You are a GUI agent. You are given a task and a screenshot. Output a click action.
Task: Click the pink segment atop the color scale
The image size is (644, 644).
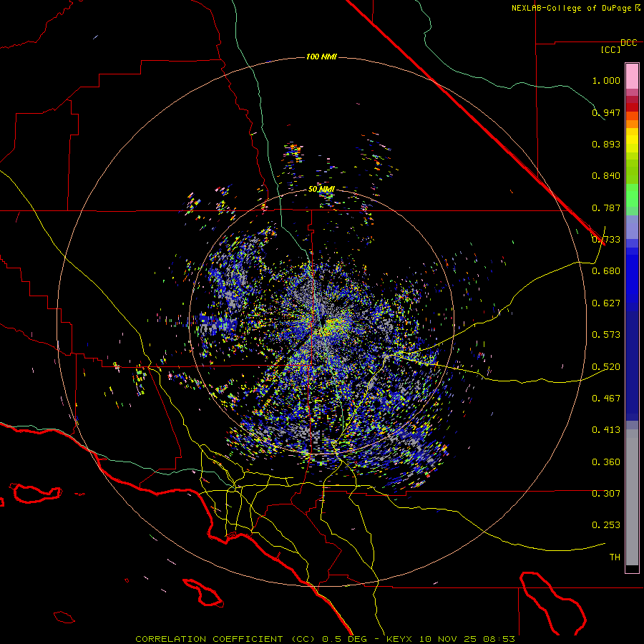[632, 76]
